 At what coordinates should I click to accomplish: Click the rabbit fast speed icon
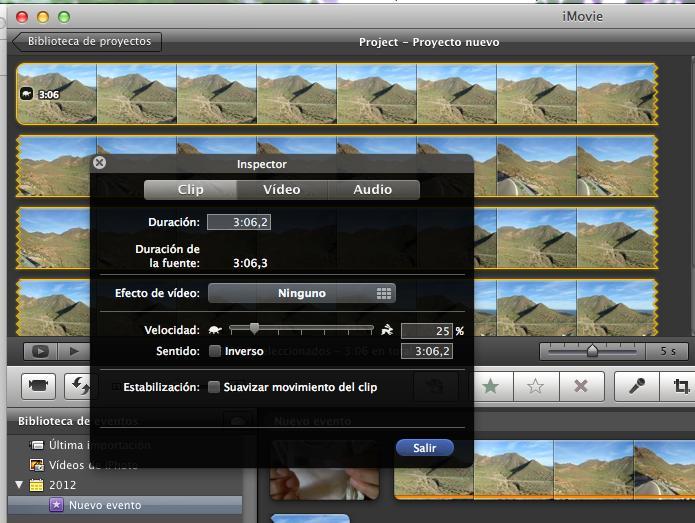(x=387, y=329)
